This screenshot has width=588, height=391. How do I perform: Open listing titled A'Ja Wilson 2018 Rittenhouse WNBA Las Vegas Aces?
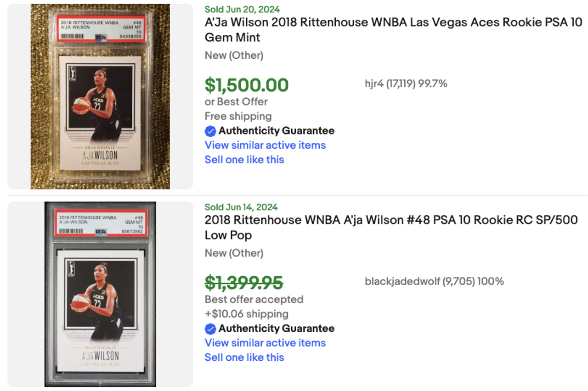click(x=393, y=30)
